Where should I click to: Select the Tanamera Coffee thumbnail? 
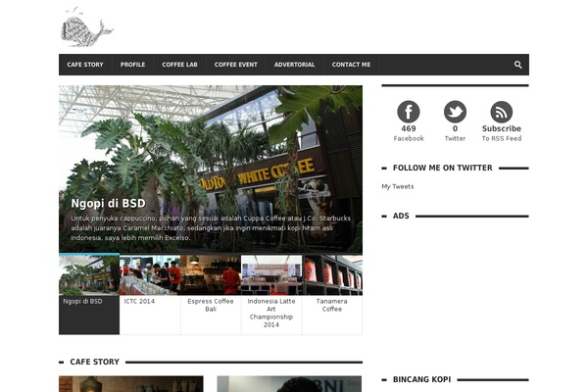pos(332,275)
